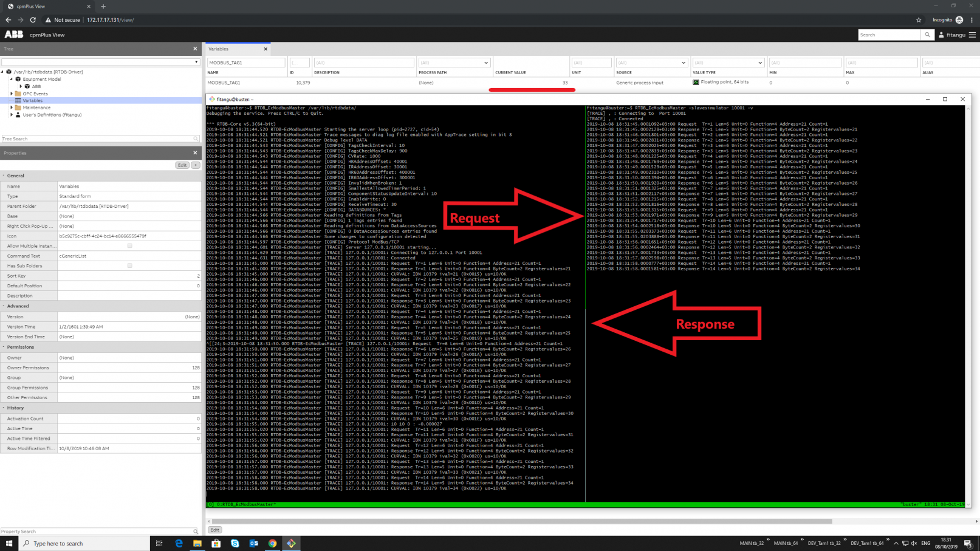Click the Tree Search magnifier icon
980x551 pixels.
point(196,139)
